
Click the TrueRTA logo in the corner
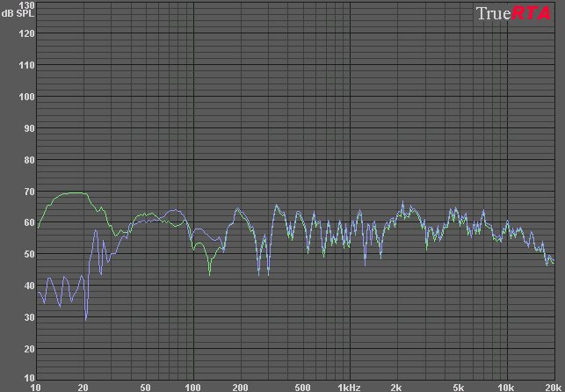[513, 13]
